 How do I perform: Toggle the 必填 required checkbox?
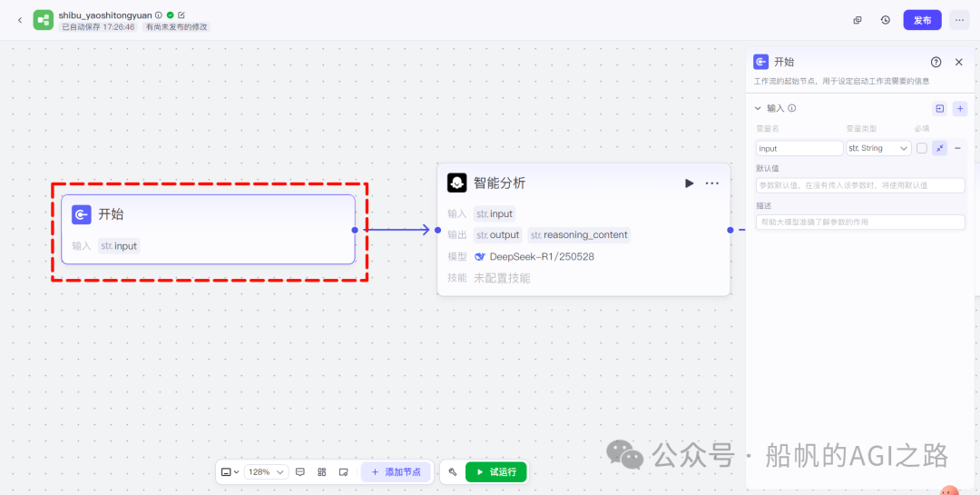[x=922, y=148]
